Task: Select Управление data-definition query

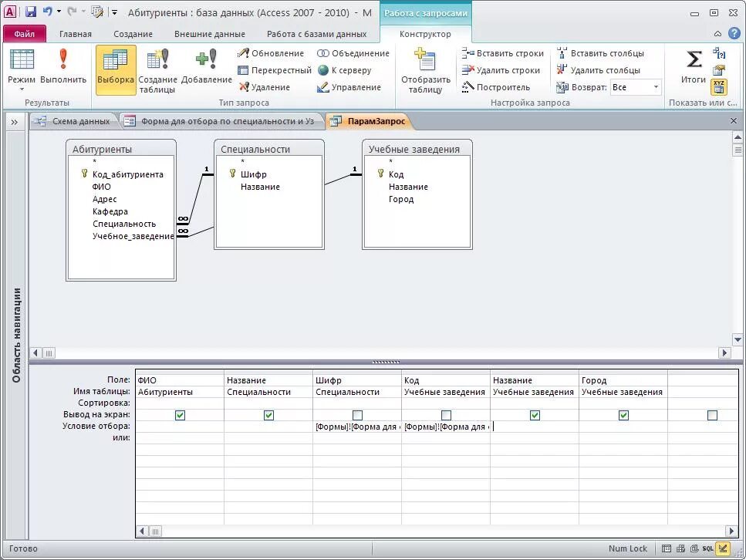Action: pos(349,87)
